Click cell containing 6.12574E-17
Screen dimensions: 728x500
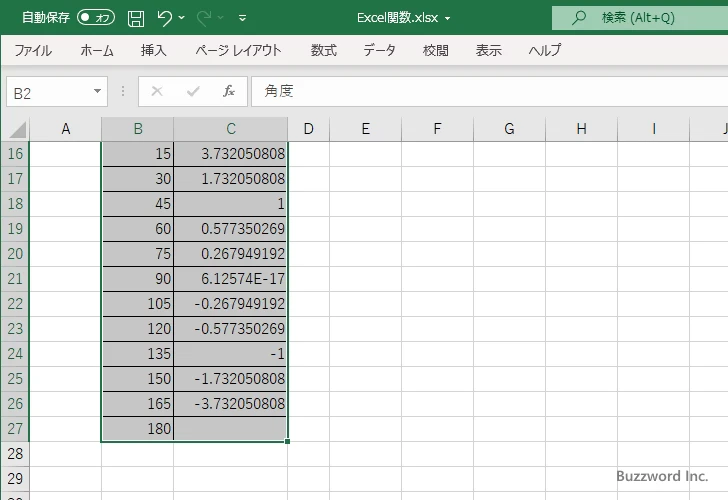point(231,279)
